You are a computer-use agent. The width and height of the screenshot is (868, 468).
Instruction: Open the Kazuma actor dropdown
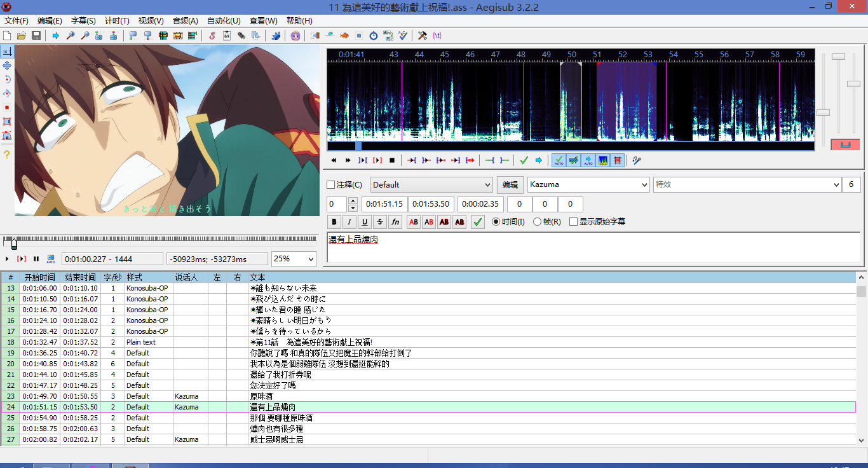588,185
